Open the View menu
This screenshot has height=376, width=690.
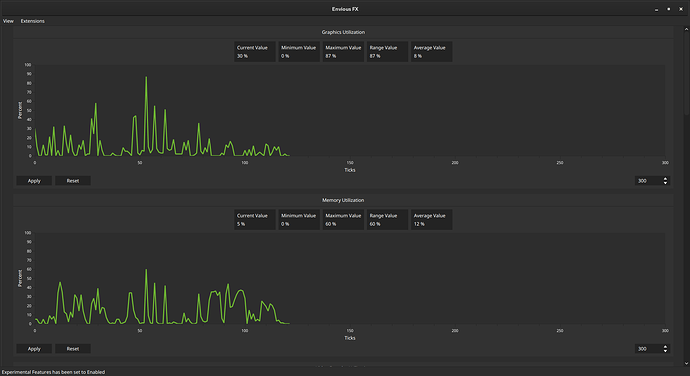click(8, 21)
